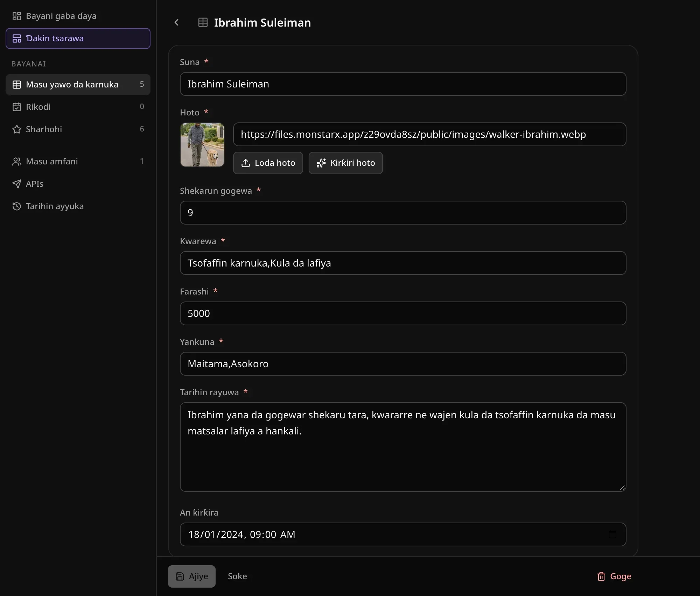Focus the An kirkira datetime field
The image size is (700, 596).
click(403, 534)
